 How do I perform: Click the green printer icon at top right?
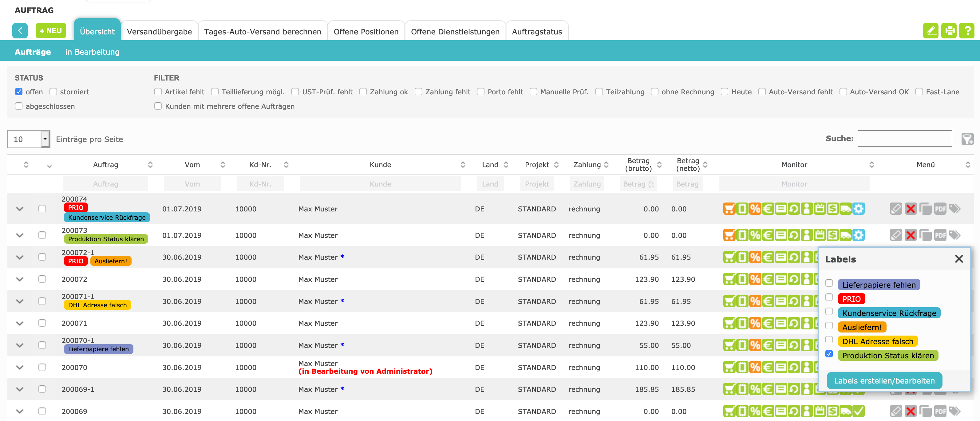(949, 31)
